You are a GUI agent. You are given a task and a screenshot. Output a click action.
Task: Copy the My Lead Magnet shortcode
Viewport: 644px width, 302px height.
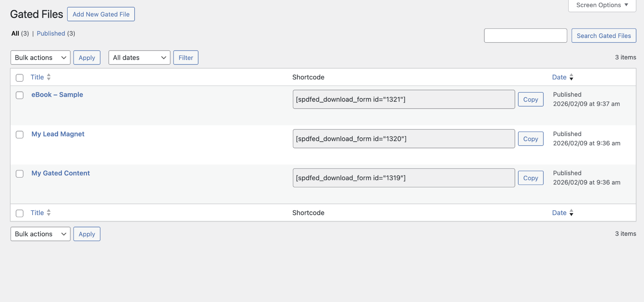coord(530,139)
